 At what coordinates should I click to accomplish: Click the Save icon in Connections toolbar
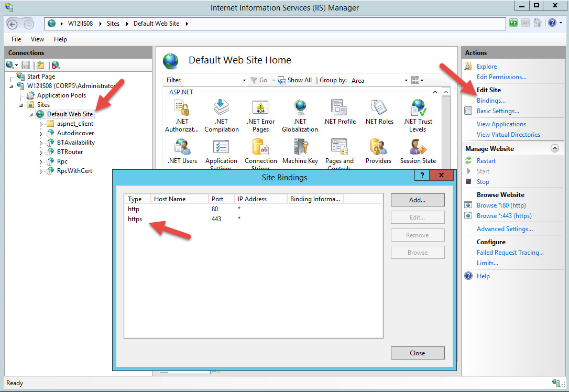click(26, 65)
